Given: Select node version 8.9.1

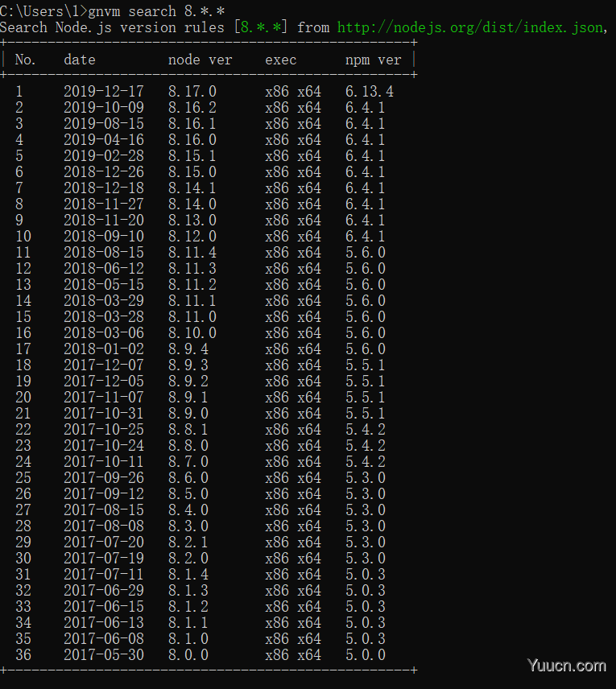Looking at the screenshot, I should tap(188, 398).
